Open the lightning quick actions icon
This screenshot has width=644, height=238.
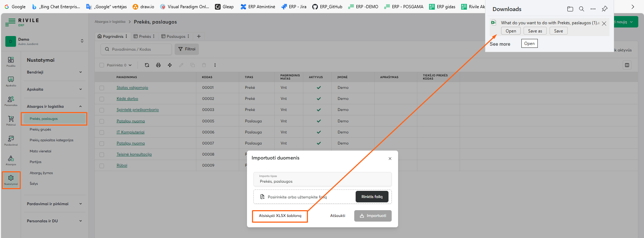click(170, 65)
